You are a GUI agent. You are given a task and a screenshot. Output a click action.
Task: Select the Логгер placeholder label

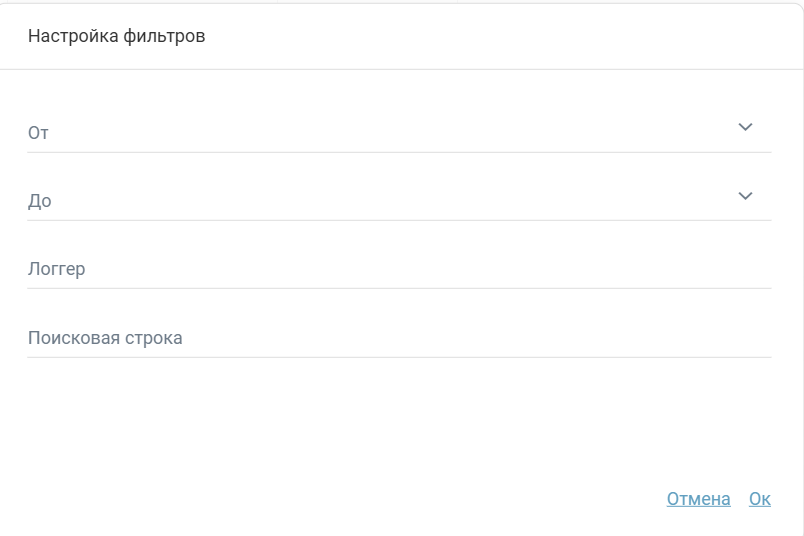[x=56, y=269]
